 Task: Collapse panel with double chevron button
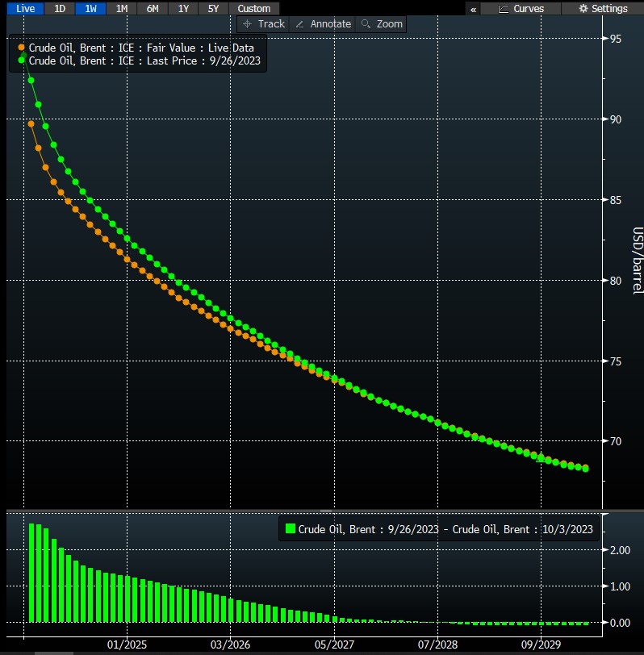pos(473,9)
